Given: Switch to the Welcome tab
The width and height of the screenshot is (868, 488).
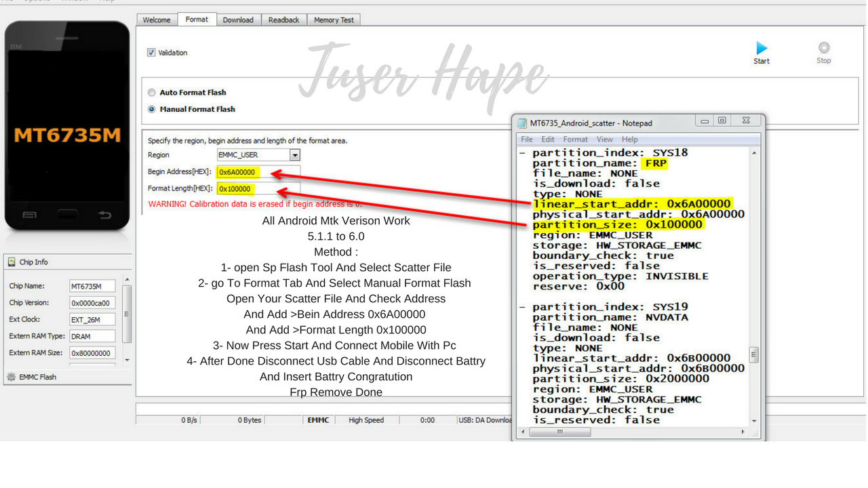Looking at the screenshot, I should click(157, 20).
